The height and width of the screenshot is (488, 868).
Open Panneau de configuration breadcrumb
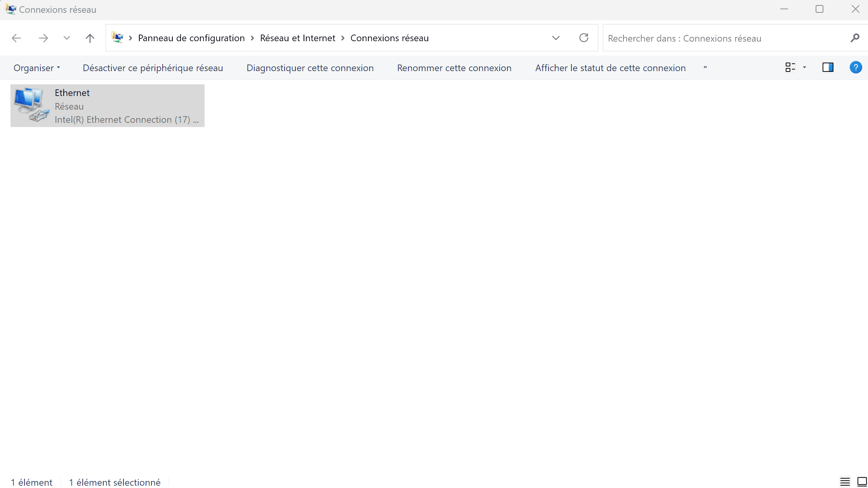[191, 38]
